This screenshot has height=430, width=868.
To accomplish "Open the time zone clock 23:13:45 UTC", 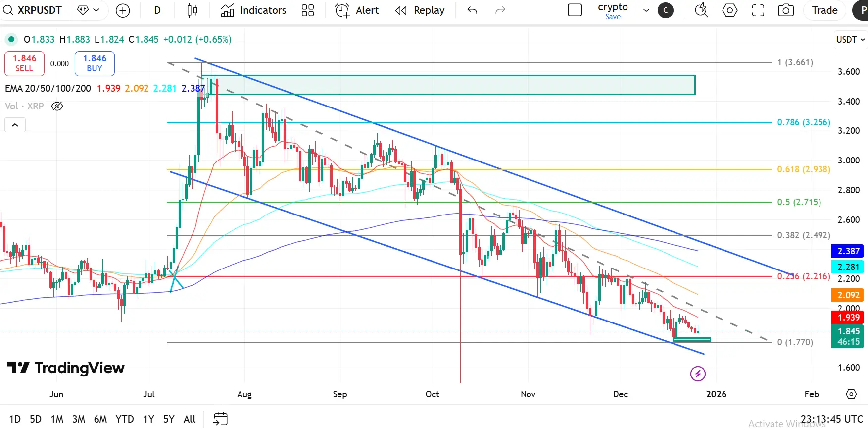I will (x=831, y=419).
